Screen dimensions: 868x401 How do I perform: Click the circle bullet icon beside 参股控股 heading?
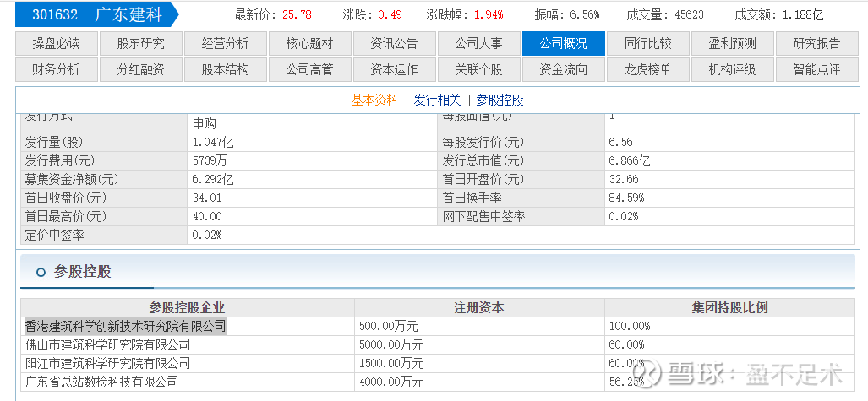click(x=41, y=272)
